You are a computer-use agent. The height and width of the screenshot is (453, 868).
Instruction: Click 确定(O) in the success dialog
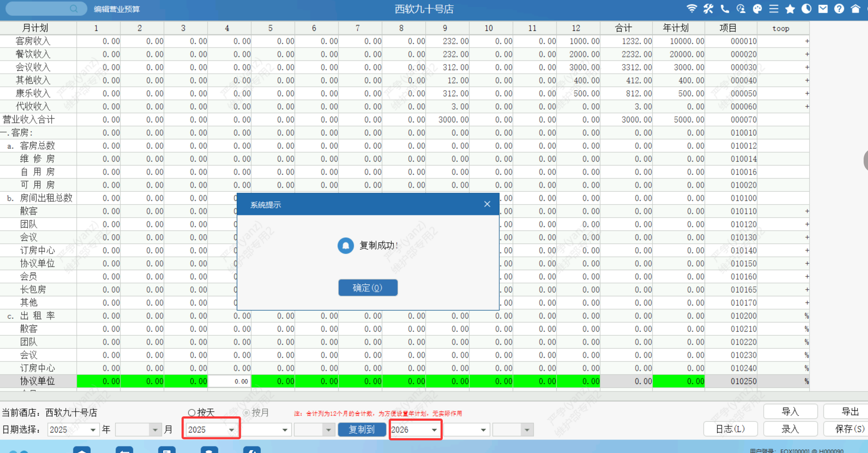367,288
